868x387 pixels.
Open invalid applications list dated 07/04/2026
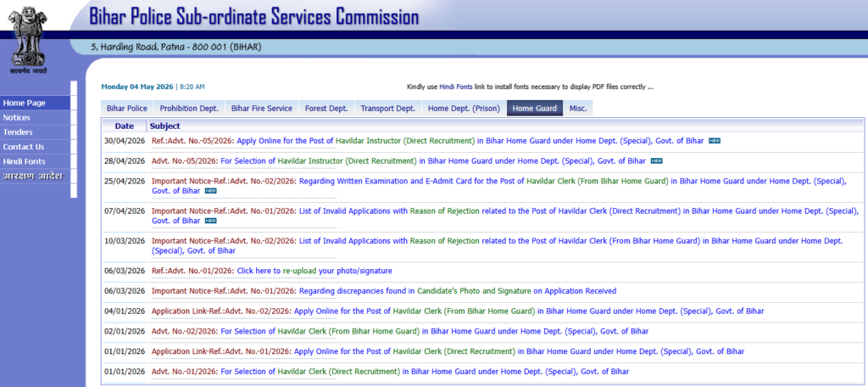click(505, 216)
